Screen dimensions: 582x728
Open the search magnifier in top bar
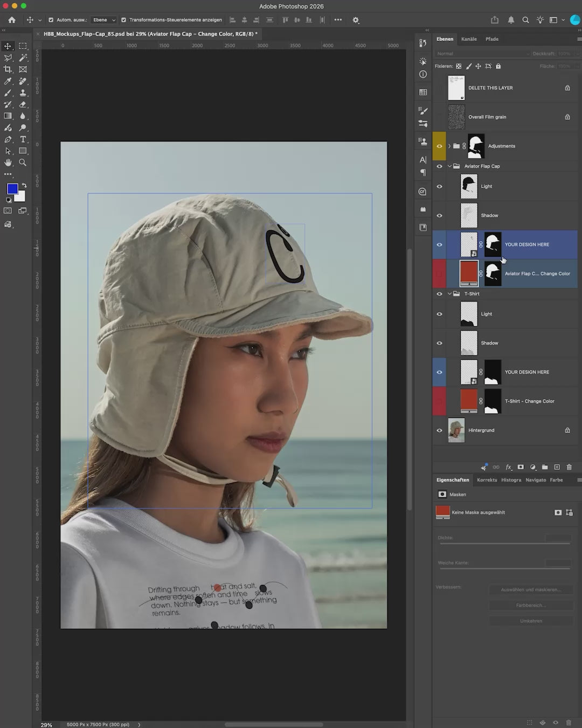[525, 20]
